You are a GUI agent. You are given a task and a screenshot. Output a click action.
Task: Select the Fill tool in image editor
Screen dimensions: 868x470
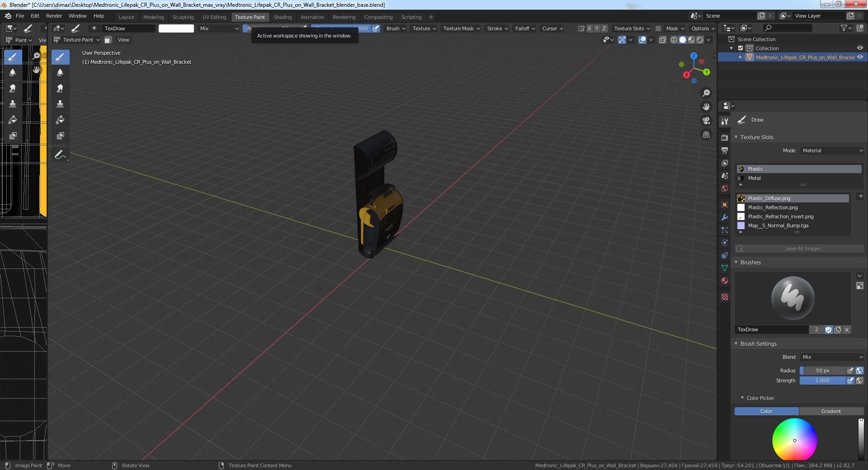[x=13, y=120]
